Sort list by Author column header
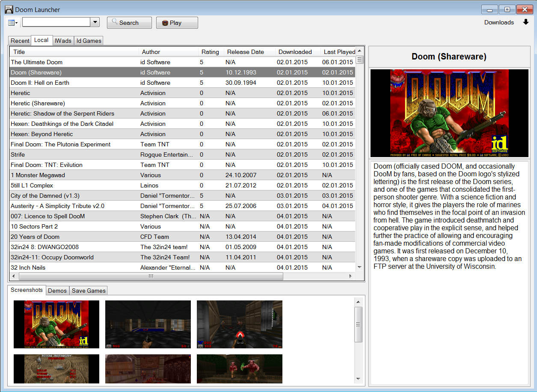Image resolution: width=537 pixels, height=392 pixels. click(x=169, y=52)
